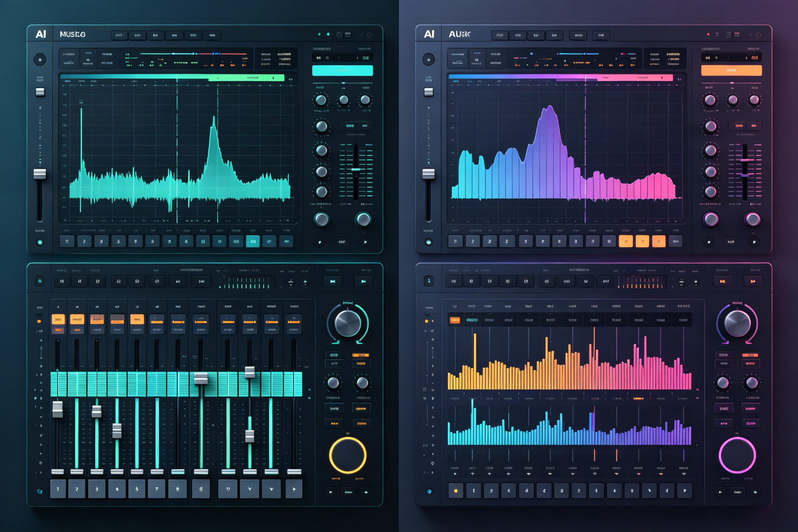Viewport: 798px width, 532px height.
Task: Click the large yellow-ringed dial in the teal mixer
Action: coord(348,456)
